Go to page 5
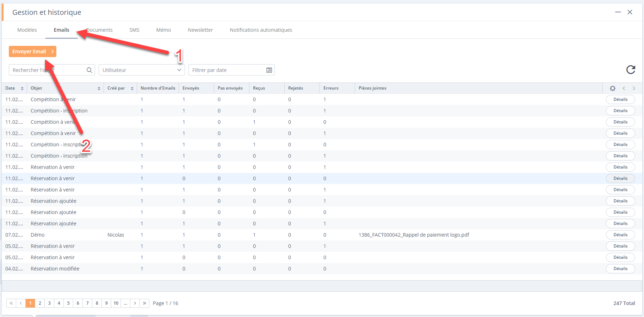This screenshot has width=644, height=317. 68,303
